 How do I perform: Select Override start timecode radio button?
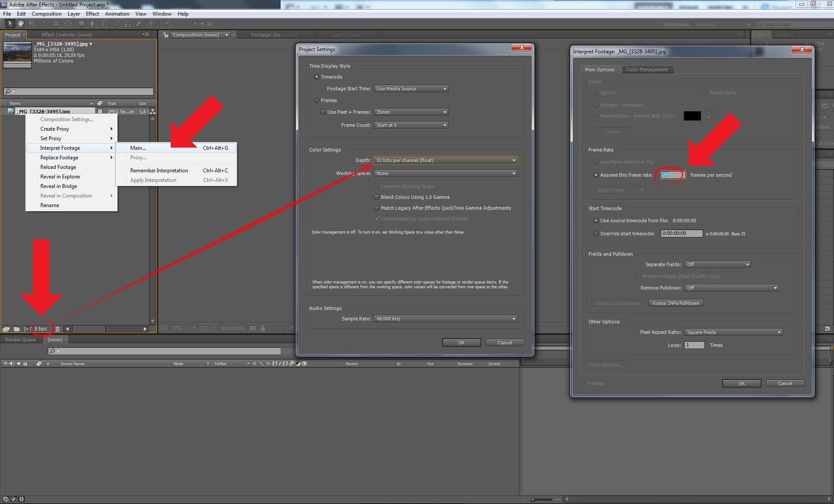(x=596, y=234)
